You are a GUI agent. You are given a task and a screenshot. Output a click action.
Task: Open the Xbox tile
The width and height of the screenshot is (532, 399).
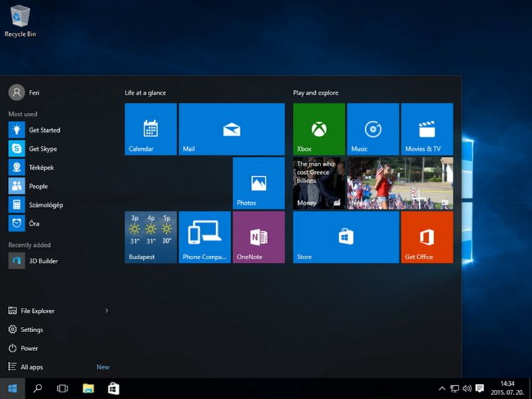pos(319,129)
